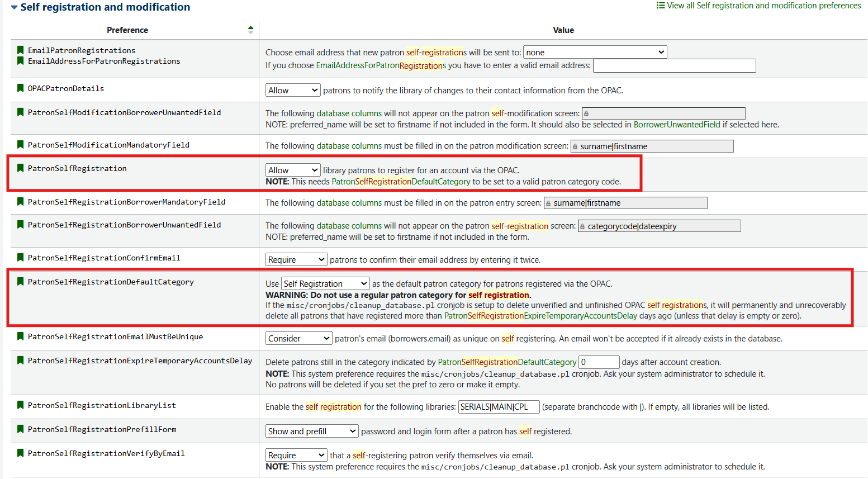Click bookmark icon beside EmailPatronRegistrations
This screenshot has width=868, height=479.
click(20, 50)
